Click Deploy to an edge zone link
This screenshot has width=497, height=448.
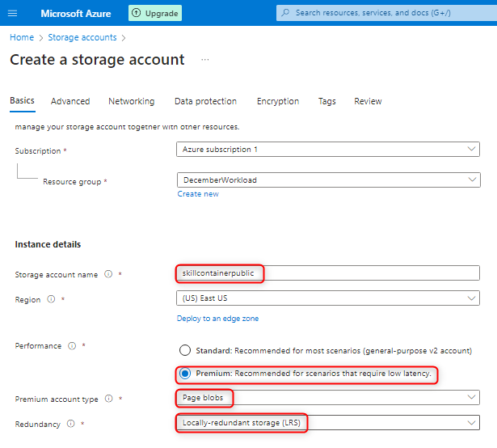217,319
